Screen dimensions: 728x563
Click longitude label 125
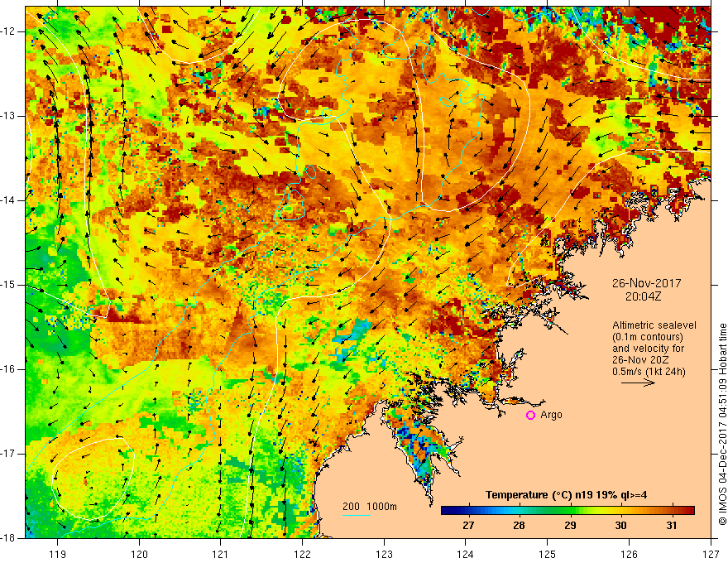(548, 554)
